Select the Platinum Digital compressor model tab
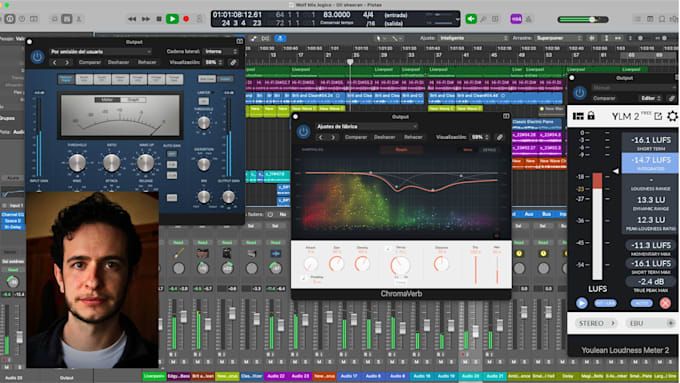Screen dimensions: 680x383 tap(66, 79)
